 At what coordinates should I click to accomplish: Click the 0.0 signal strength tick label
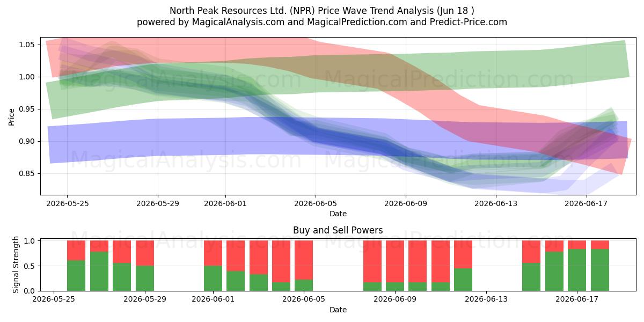pyautogui.click(x=31, y=291)
